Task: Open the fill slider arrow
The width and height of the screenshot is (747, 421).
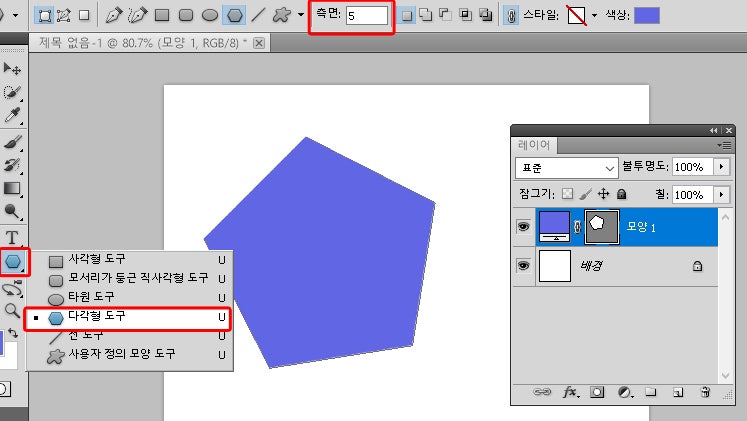Action: coord(722,195)
